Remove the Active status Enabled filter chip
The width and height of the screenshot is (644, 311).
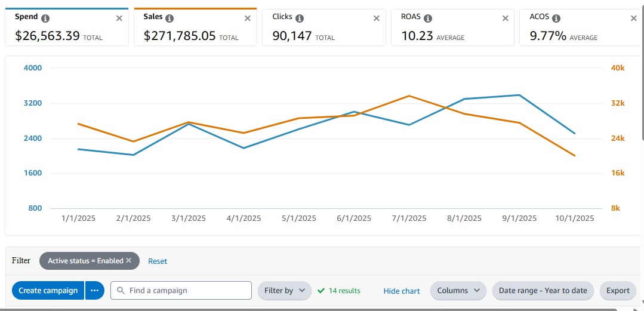click(x=128, y=261)
